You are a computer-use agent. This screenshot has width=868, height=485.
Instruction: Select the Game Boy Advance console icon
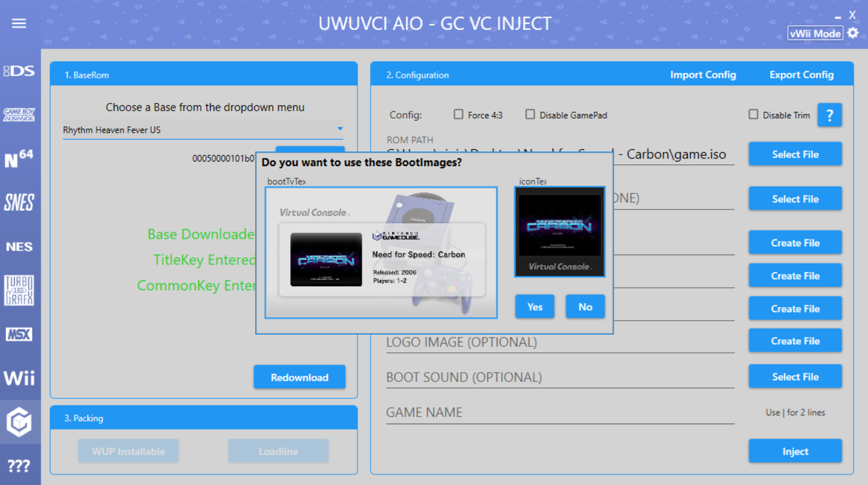[19, 115]
